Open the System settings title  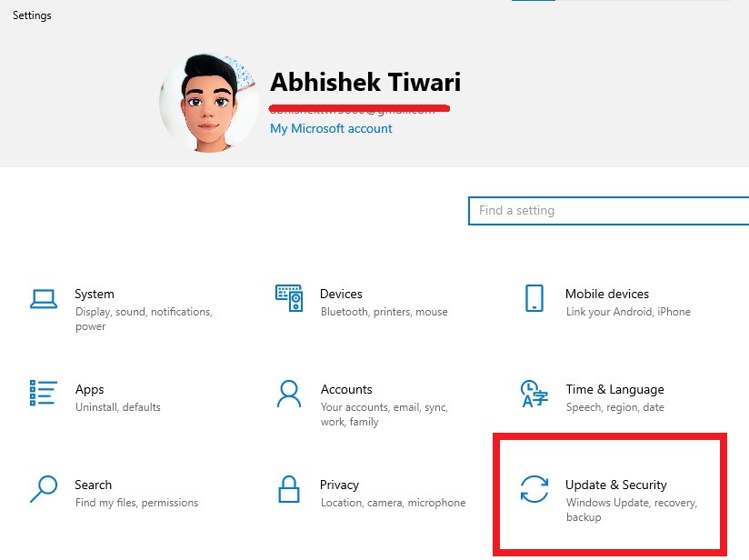tap(95, 294)
